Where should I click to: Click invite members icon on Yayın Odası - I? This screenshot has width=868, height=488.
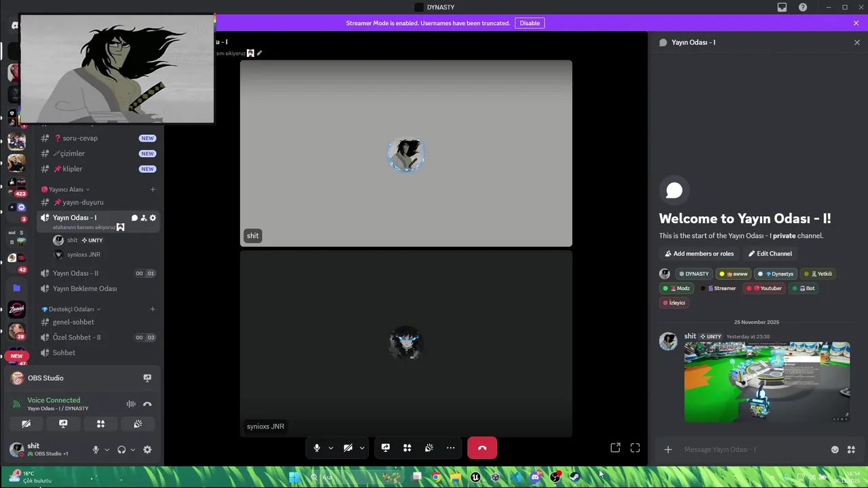[143, 218]
